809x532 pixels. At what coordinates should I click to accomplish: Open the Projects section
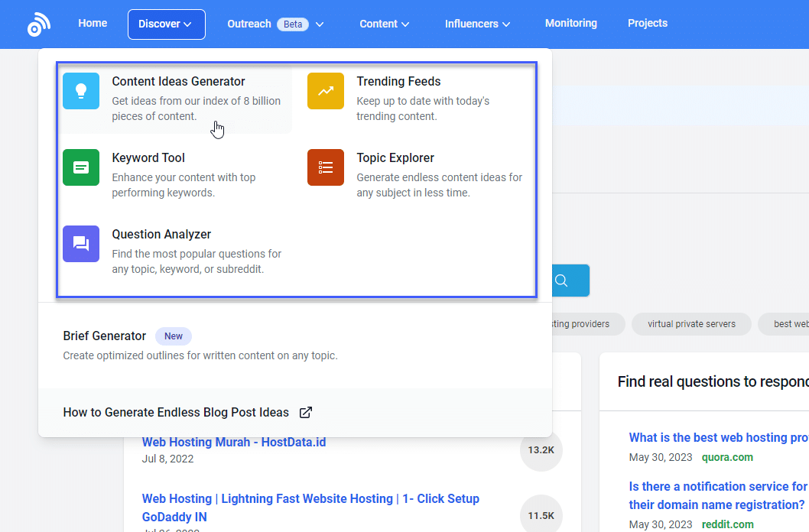(648, 24)
